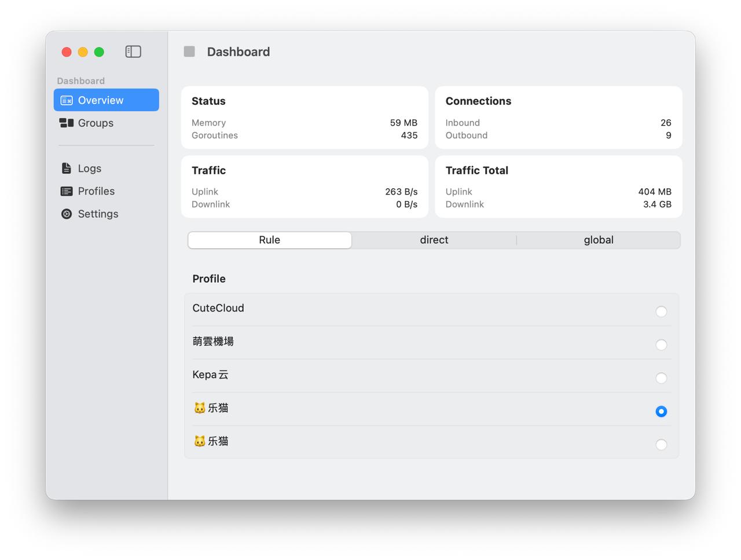Open Settings via the gear icon
The image size is (741, 560).
(67, 214)
